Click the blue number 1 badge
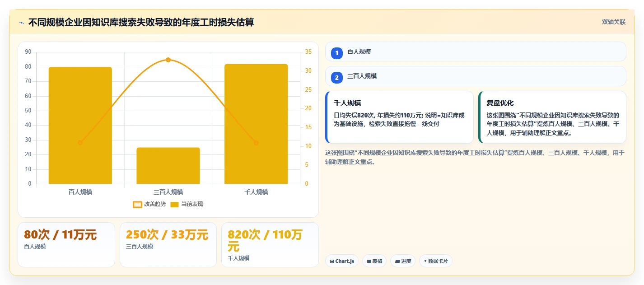 point(336,53)
